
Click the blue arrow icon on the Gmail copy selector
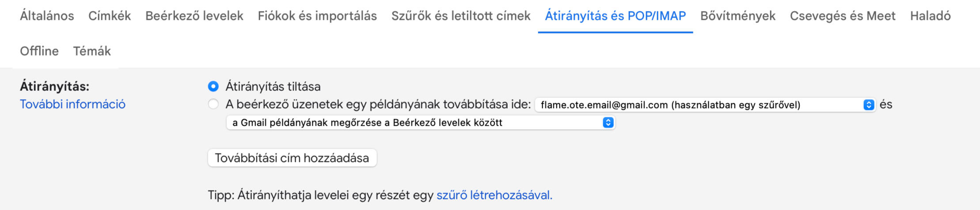tap(608, 123)
